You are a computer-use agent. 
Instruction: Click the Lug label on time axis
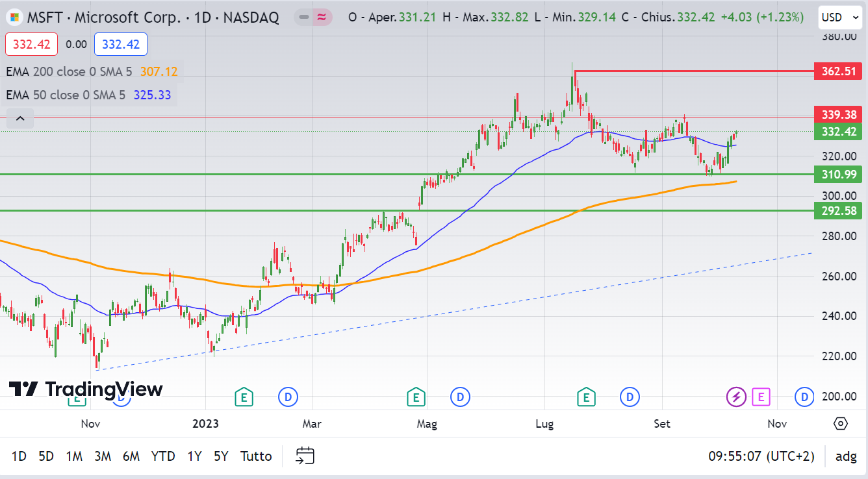544,424
